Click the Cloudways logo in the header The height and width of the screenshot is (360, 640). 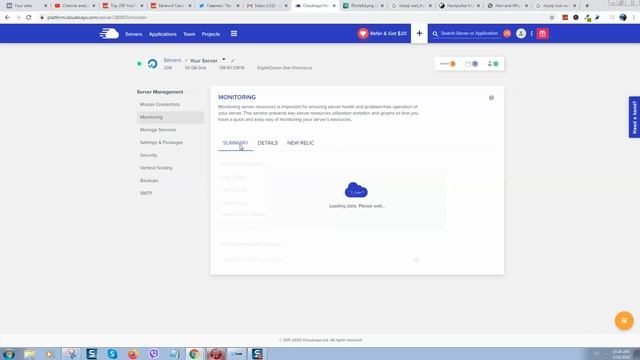[x=109, y=33]
